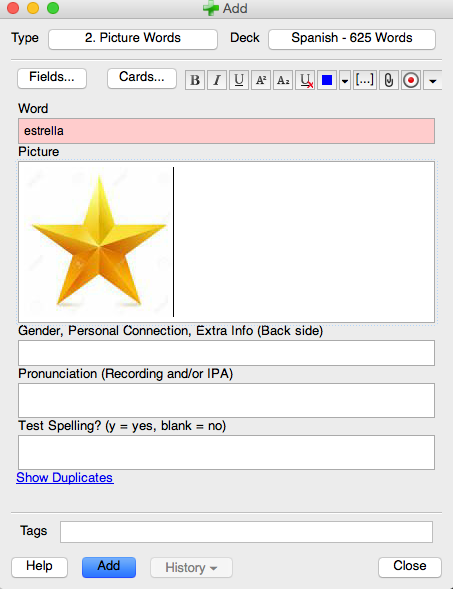Remove formatting with the crossed-U icon
Screen dimensions: 453x589
coord(305,80)
